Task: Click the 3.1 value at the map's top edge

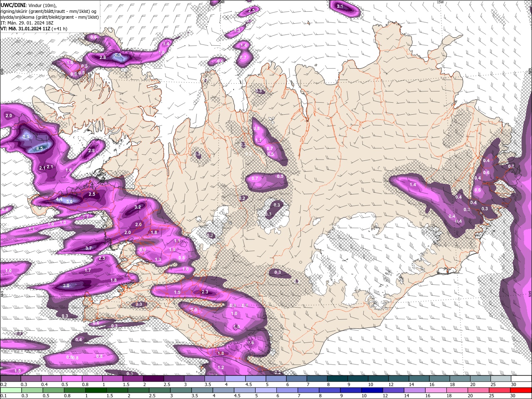Action: pos(340,6)
